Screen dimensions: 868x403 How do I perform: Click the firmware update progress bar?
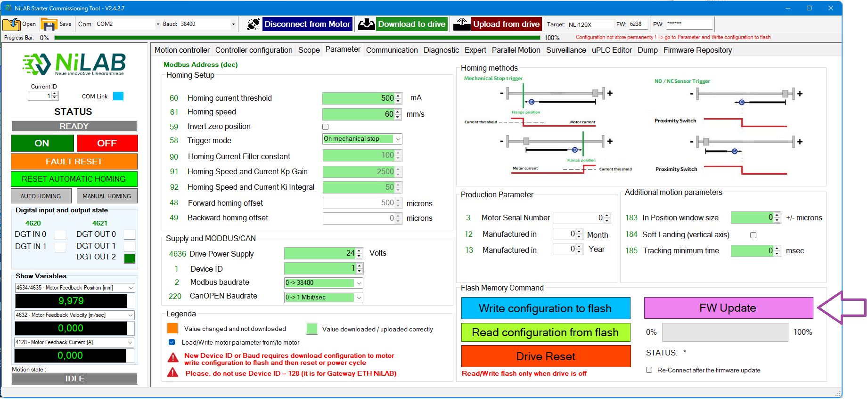coord(725,332)
